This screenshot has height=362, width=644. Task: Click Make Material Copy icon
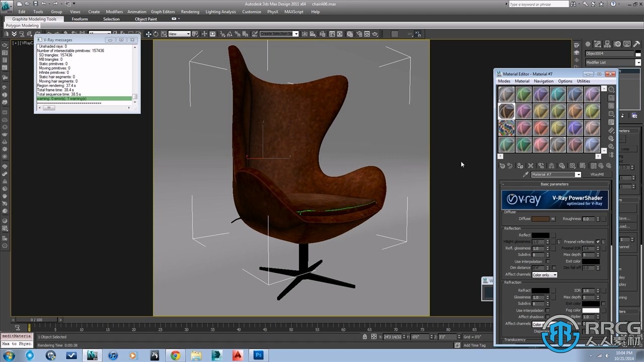coord(541,166)
